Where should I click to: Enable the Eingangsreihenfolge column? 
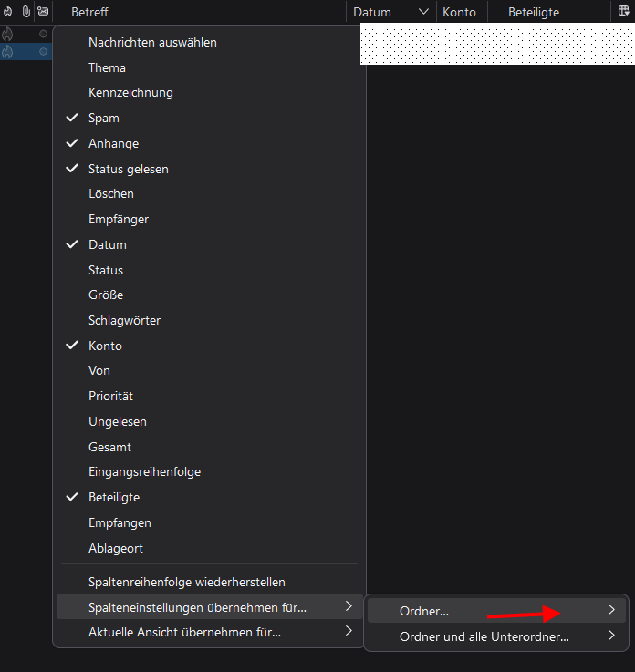209,471
